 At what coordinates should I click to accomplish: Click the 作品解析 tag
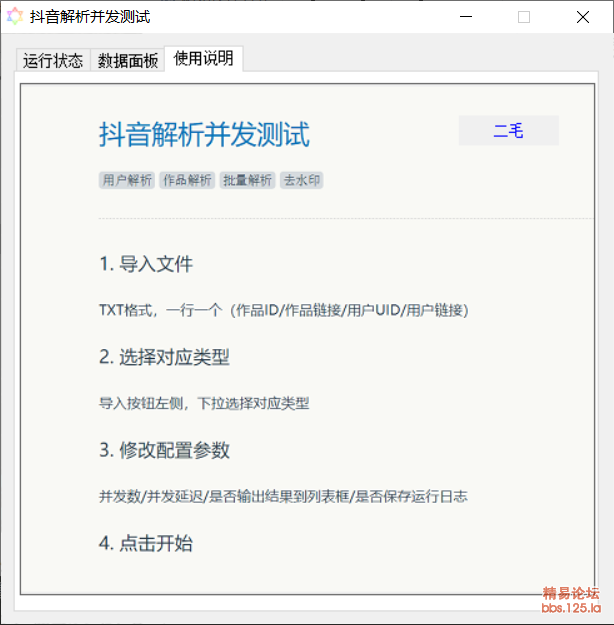coord(187,180)
